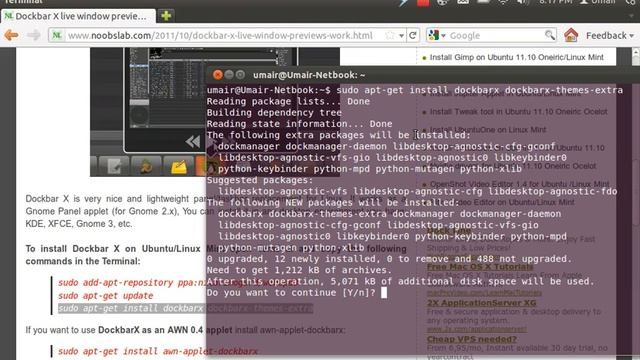Click the rewind arrows in the Dockbar screenshot
Screen dimensions: 640x360
193,142
